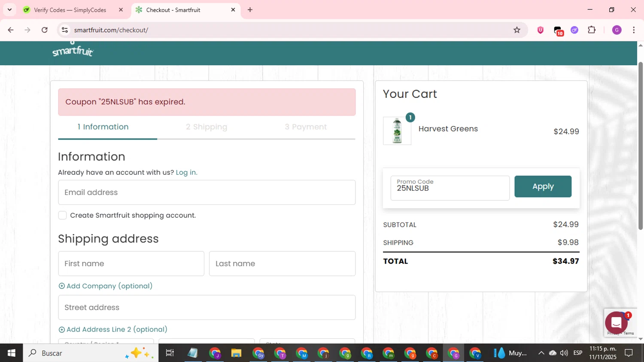The width and height of the screenshot is (644, 362).
Task: Reload the checkout page
Action: (x=45, y=30)
